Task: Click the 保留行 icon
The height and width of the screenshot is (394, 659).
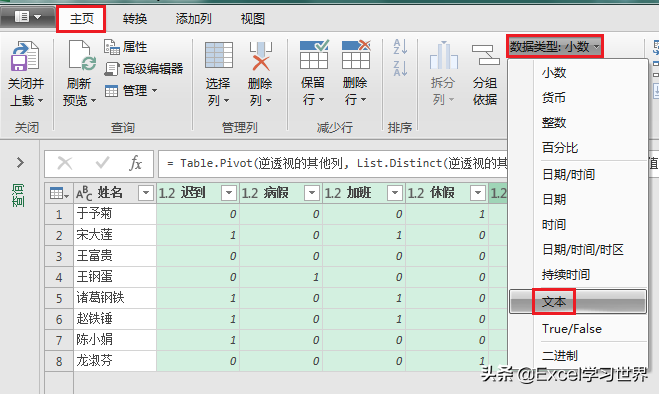Action: [314, 55]
